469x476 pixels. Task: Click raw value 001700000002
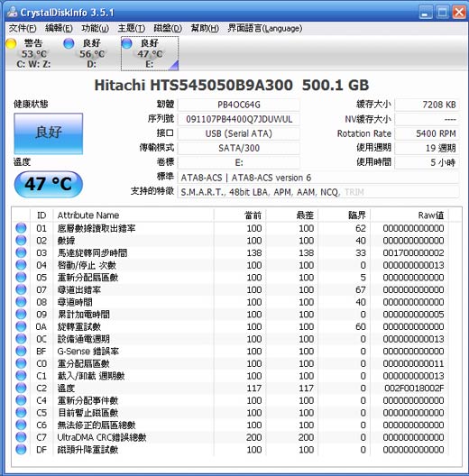click(413, 252)
